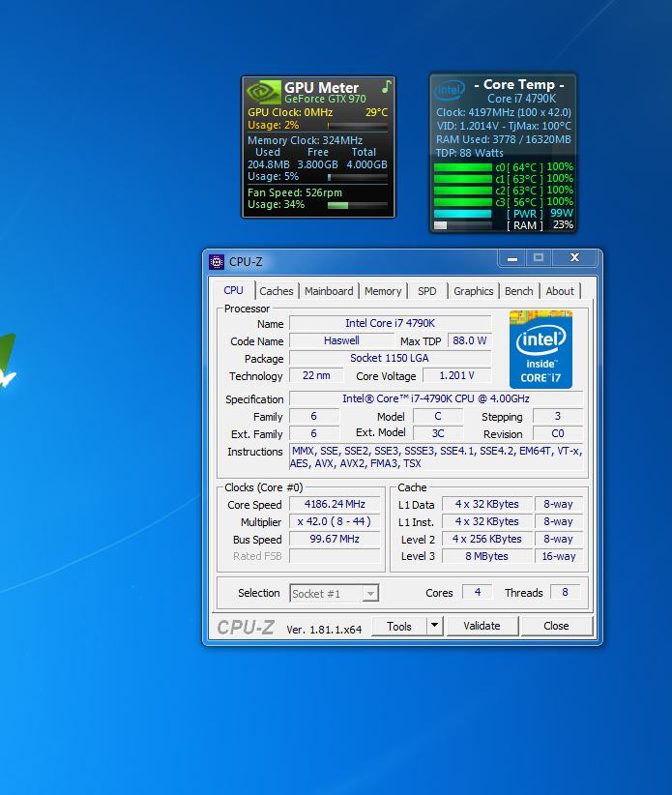
Task: Open the Tools dropdown arrow
Action: point(435,626)
